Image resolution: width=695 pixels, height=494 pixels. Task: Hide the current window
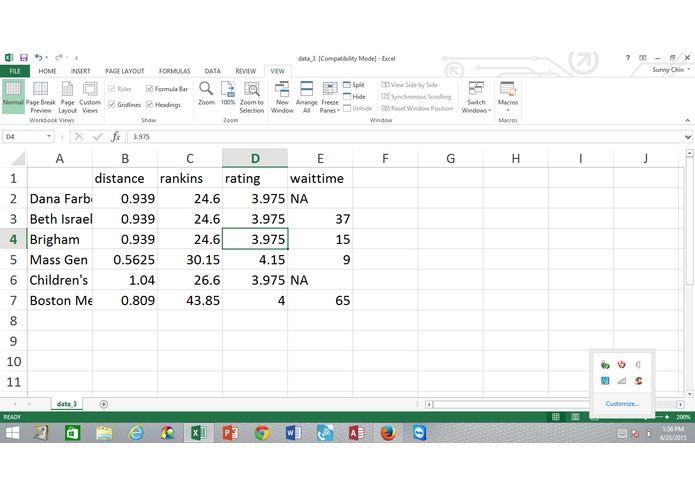(x=354, y=97)
